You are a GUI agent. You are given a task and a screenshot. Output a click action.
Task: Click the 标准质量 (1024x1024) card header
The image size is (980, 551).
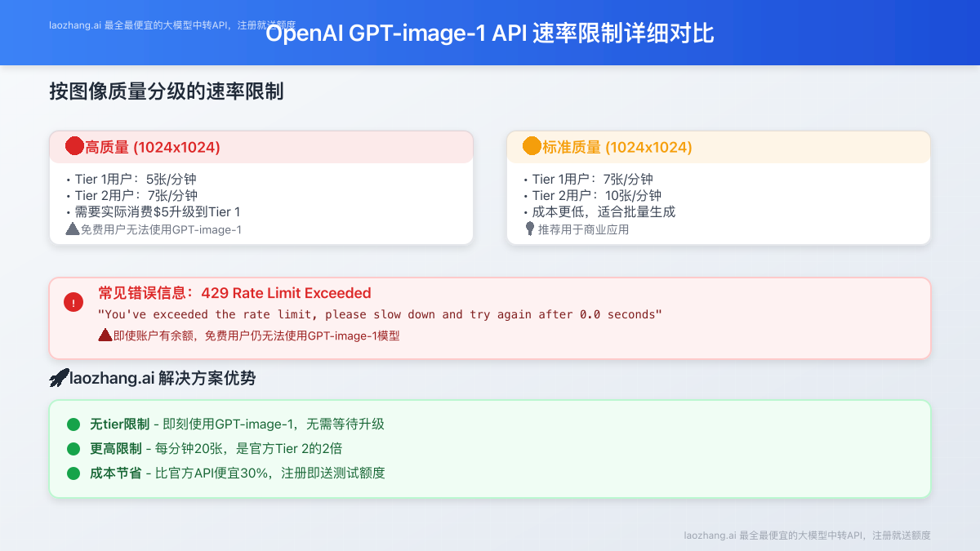tap(719, 147)
